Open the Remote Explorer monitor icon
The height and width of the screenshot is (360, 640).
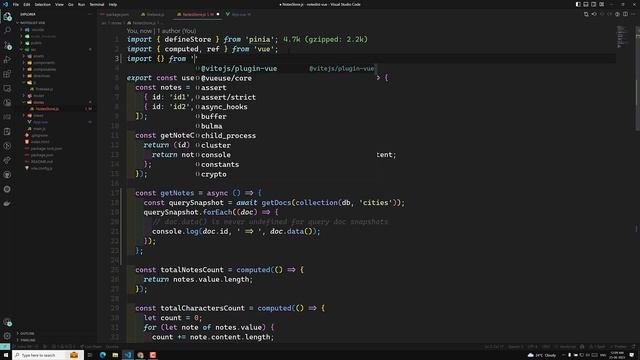click(x=7, y=88)
